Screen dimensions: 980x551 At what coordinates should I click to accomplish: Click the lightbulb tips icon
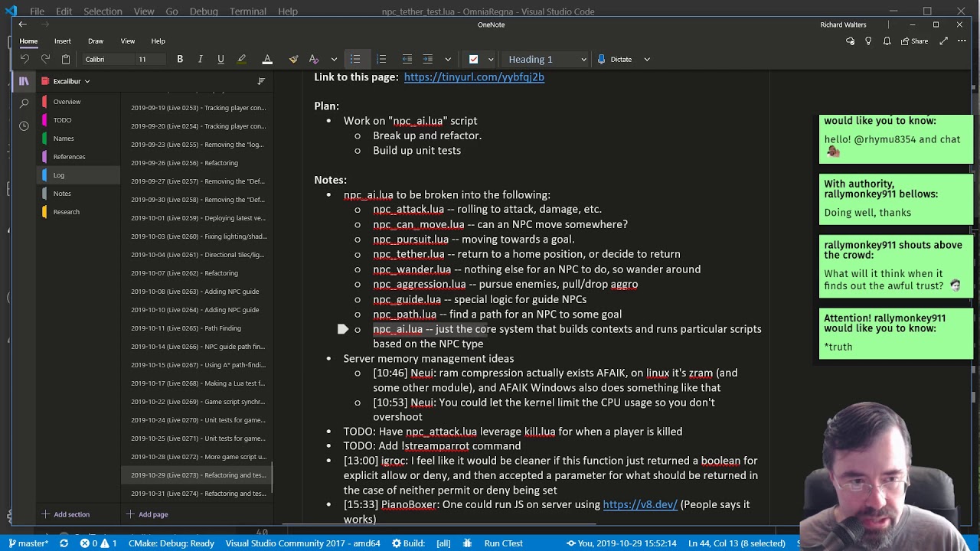pos(868,41)
